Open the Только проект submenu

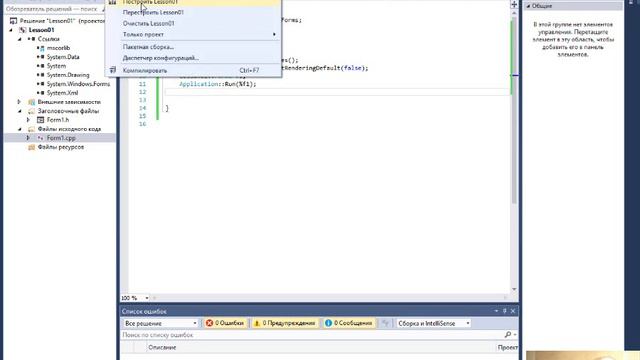[193, 34]
